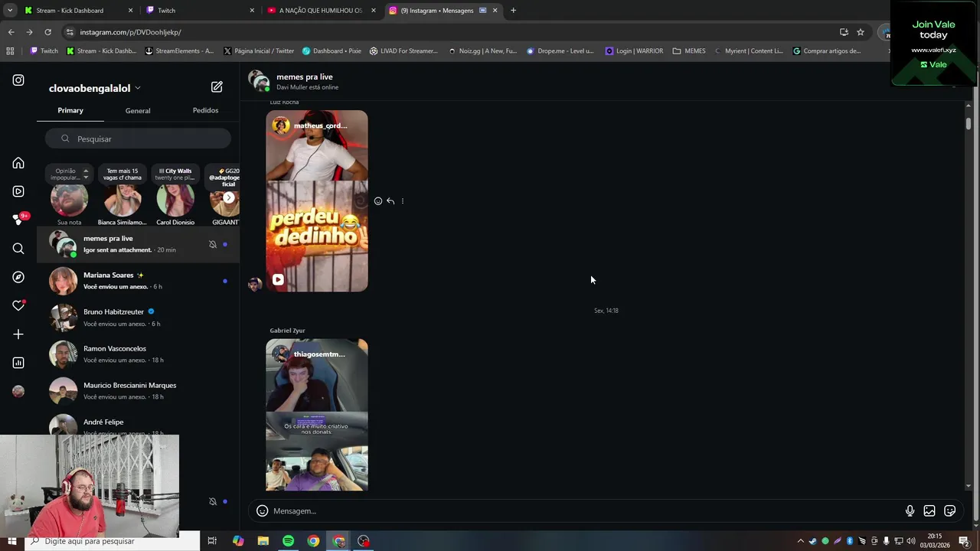Click chat vertical scrollbar thumb
This screenshot has width=980, height=551.
(x=969, y=123)
